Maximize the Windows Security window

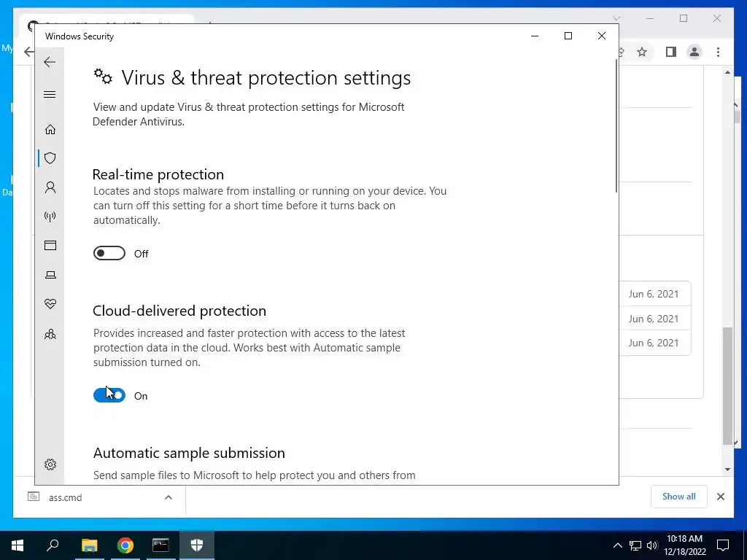click(568, 36)
